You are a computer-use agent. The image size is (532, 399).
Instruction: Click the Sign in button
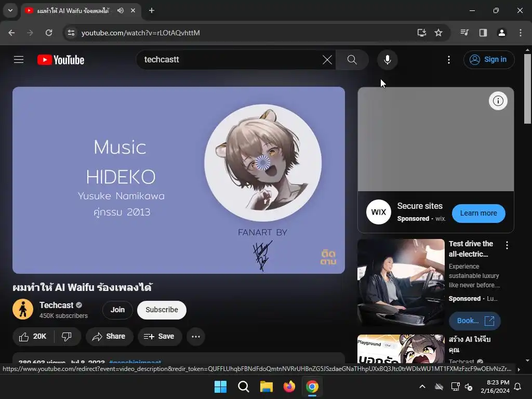488,60
